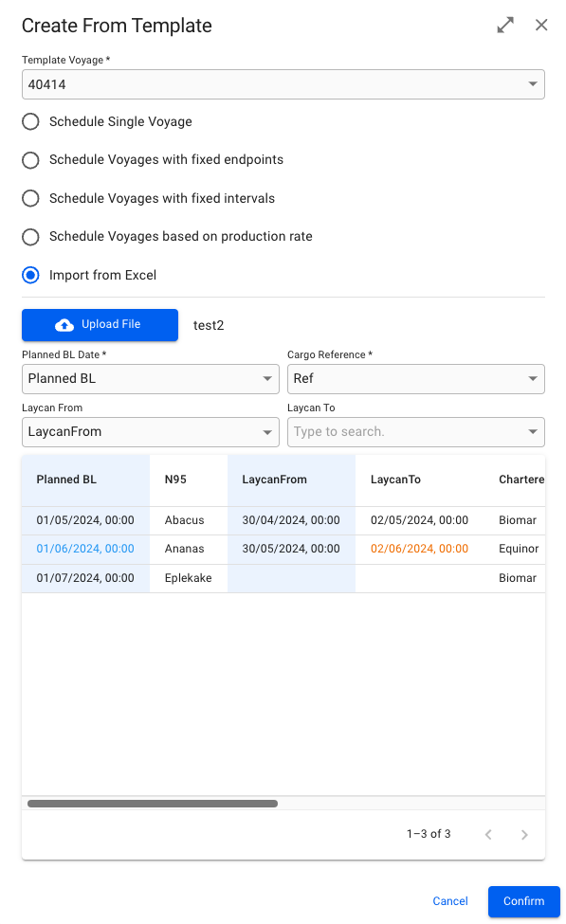Expand Cargo Reference dropdown showing Ref
The width and height of the screenshot is (566, 924).
(415, 378)
